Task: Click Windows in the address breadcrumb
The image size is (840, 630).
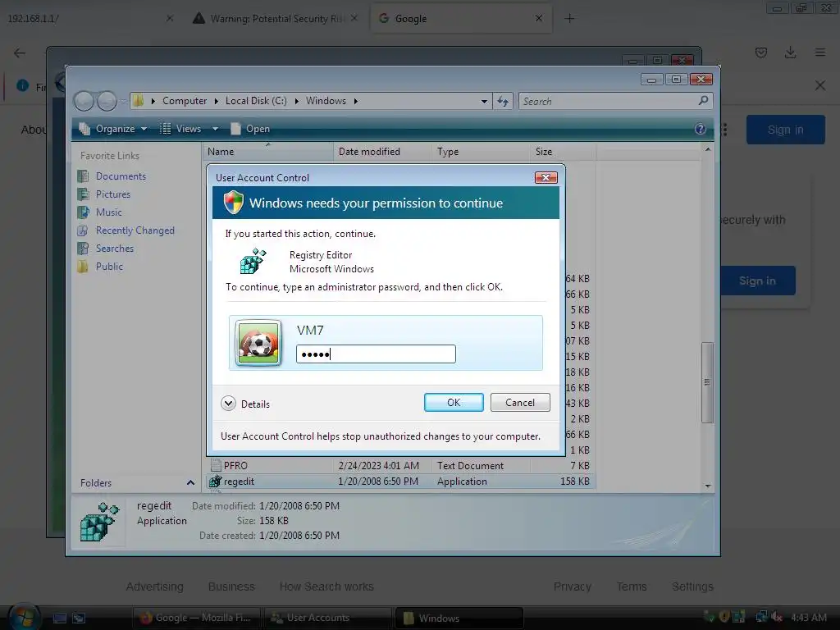Action: [326, 101]
